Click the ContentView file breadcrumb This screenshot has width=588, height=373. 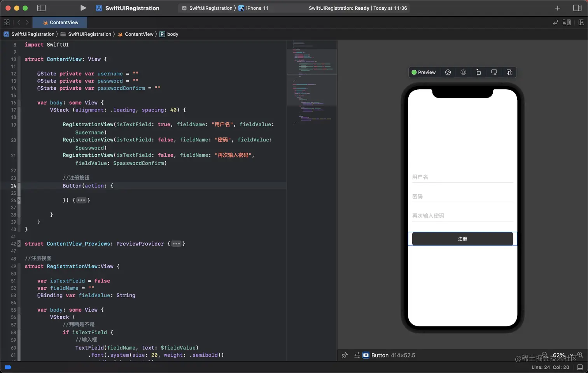[x=135, y=34]
